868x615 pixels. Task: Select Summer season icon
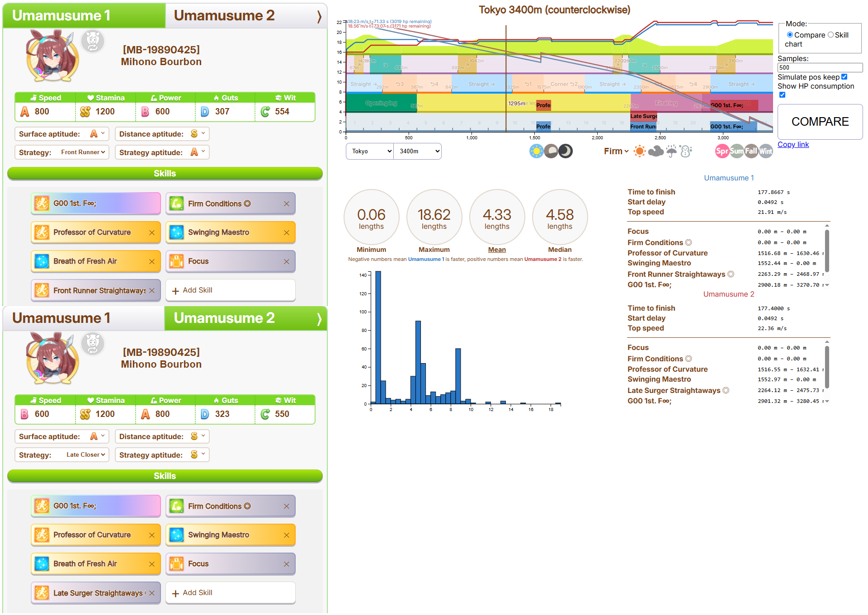click(736, 151)
